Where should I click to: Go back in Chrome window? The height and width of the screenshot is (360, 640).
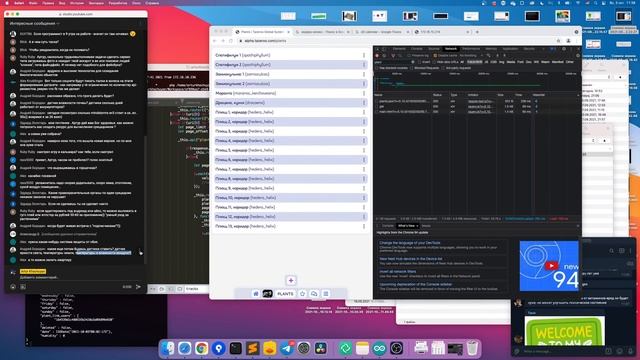[x=215, y=41]
